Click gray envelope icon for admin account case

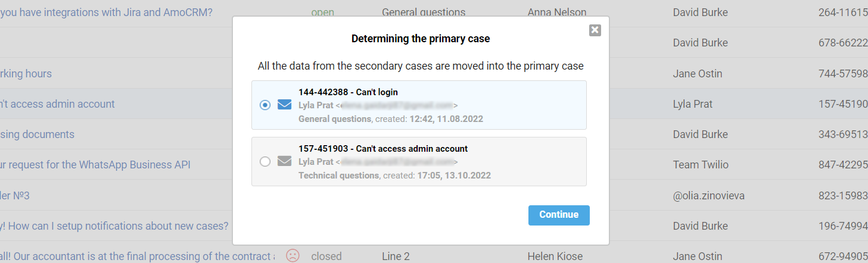point(285,161)
